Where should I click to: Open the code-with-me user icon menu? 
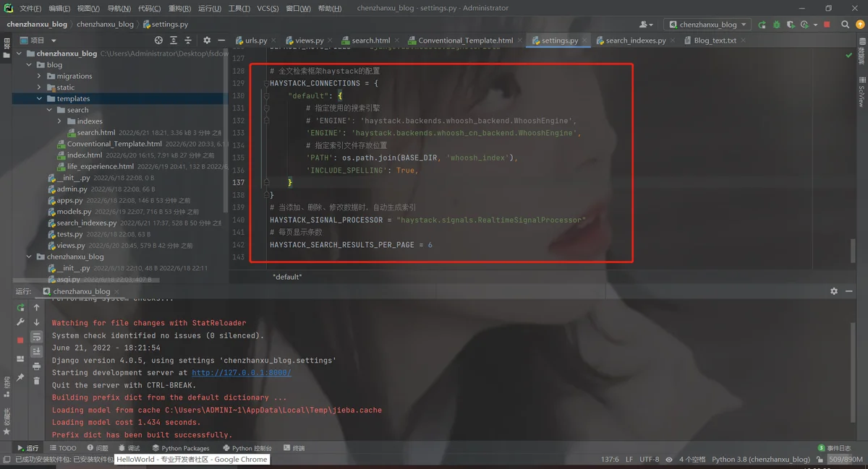point(646,24)
